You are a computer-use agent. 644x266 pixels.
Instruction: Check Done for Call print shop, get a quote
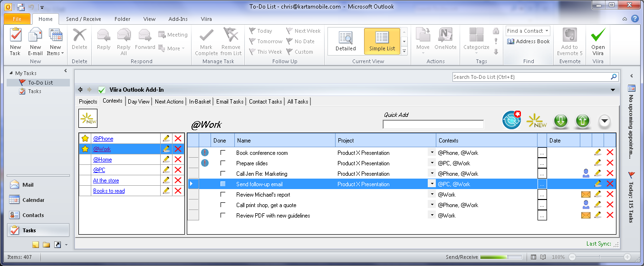[x=223, y=205]
